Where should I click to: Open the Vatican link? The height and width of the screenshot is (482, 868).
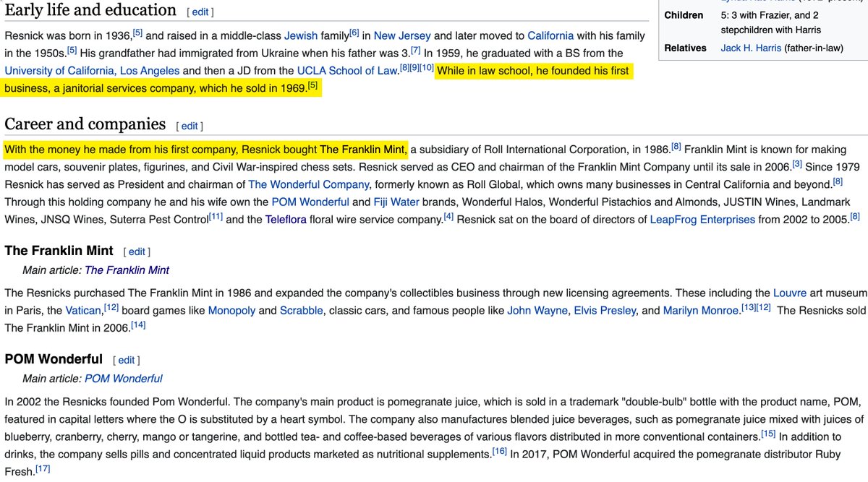click(x=83, y=311)
